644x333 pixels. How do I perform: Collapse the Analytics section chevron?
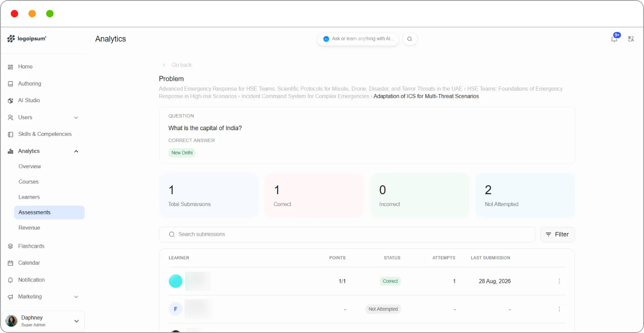click(76, 151)
